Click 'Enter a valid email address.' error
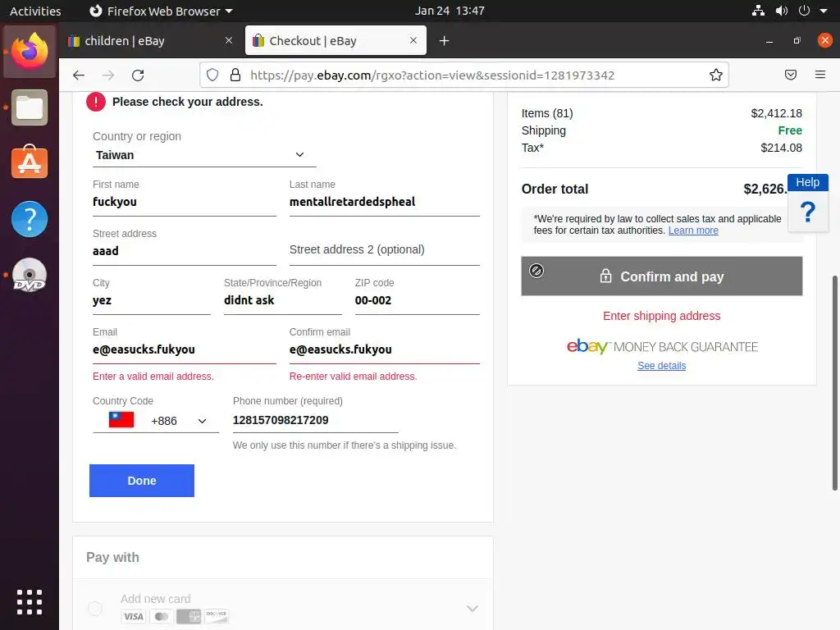840x630 pixels. pos(153,377)
